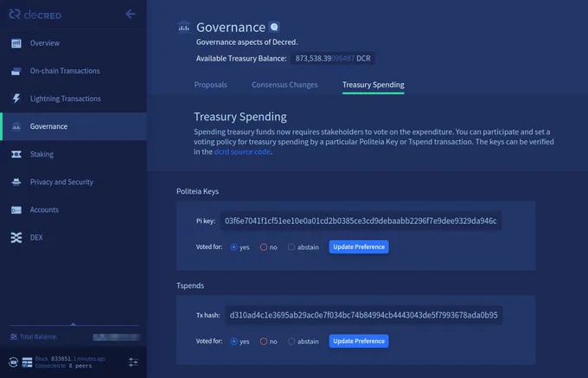This screenshot has height=378, width=588.
Task: Click the Privacy and Security hat icon
Action: click(16, 182)
